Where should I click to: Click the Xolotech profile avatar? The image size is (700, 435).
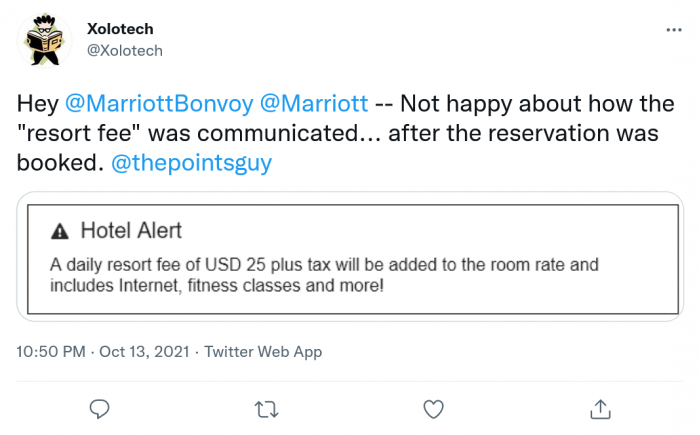click(45, 40)
